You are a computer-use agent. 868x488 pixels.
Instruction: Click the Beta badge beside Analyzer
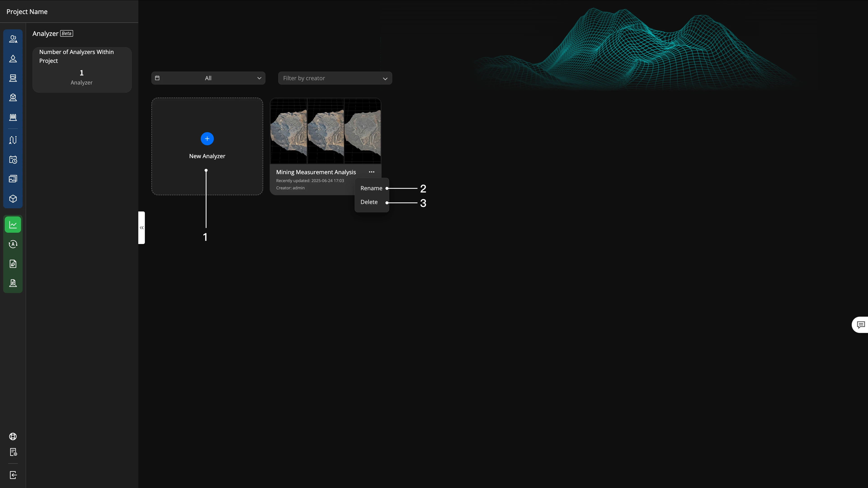[67, 33]
